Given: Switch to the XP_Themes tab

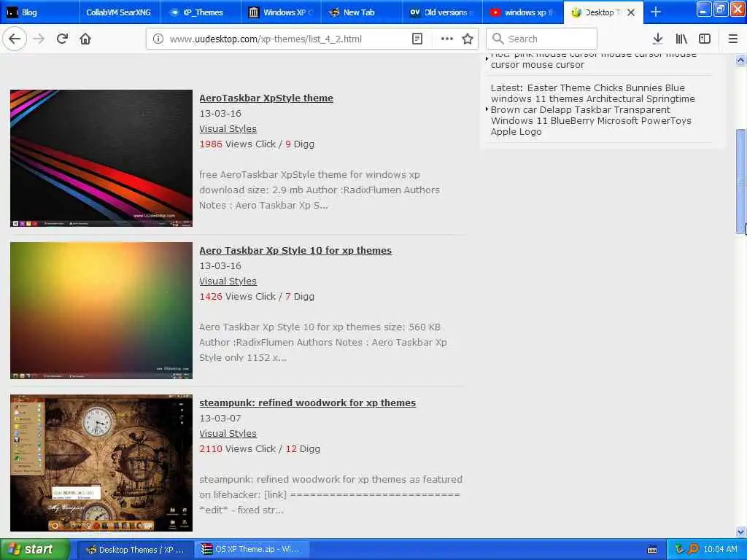Looking at the screenshot, I should click(201, 12).
